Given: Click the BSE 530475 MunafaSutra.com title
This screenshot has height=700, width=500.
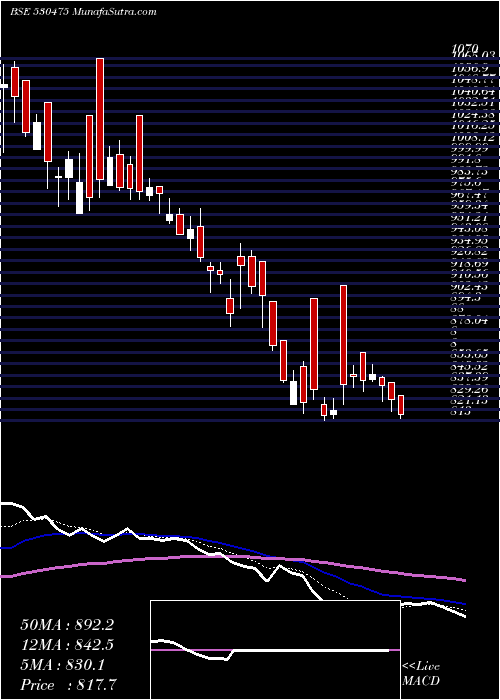Looking at the screenshot, I should click(x=83, y=12).
